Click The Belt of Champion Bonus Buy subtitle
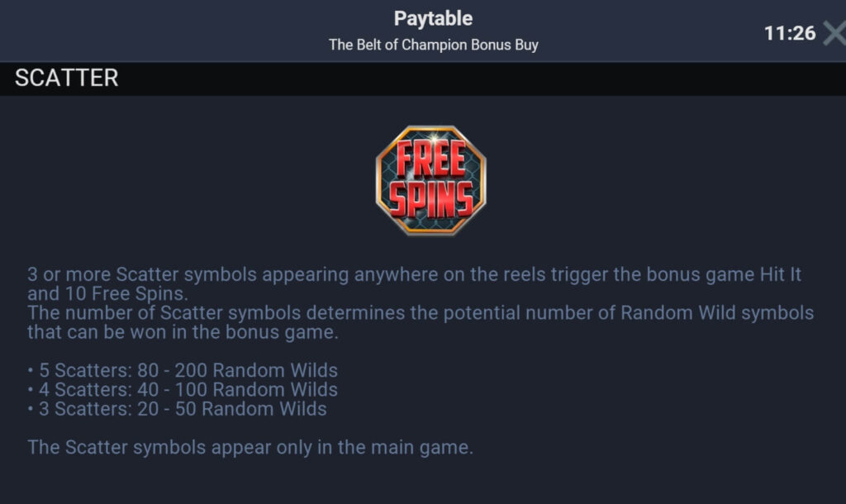The height and width of the screenshot is (504, 846). [433, 45]
